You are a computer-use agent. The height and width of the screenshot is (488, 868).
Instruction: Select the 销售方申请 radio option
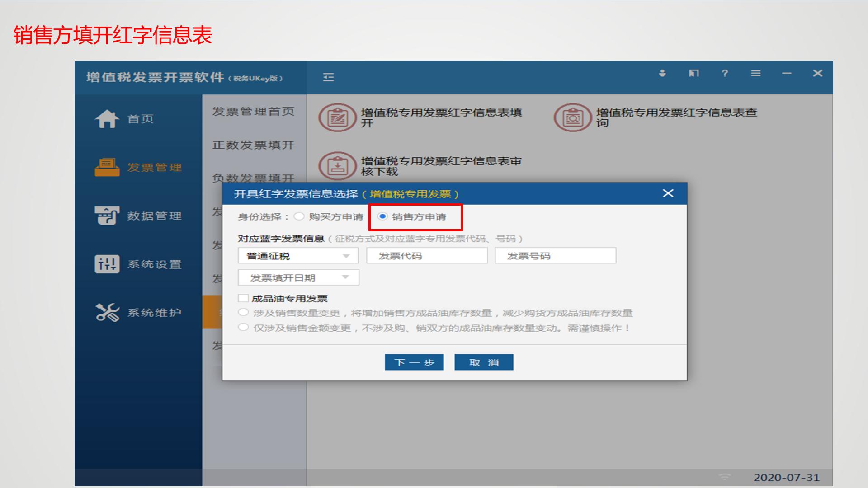tap(384, 216)
